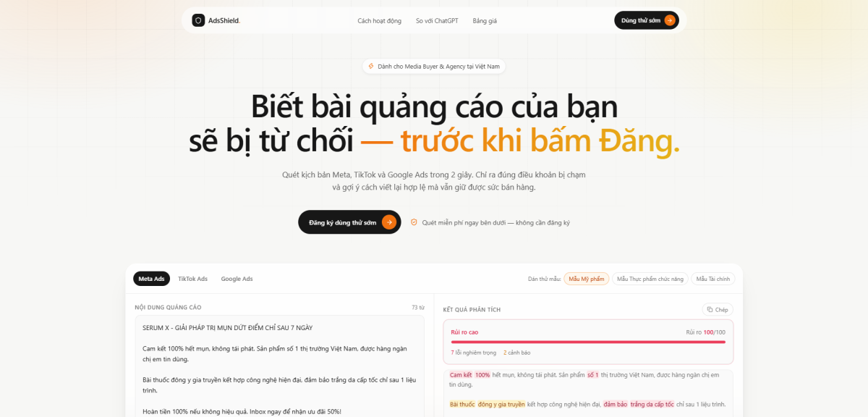Click the AdsShield brand name
The image size is (868, 417).
(224, 20)
